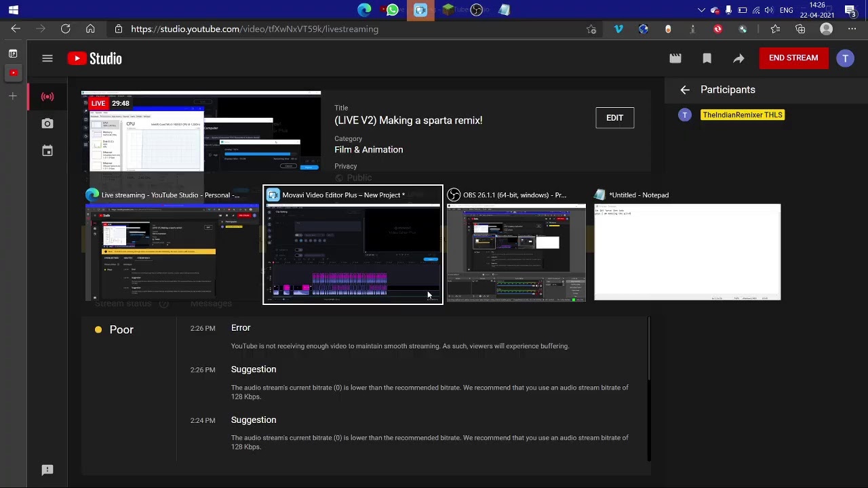Click the bookmark stream marker icon
Image resolution: width=868 pixels, height=488 pixels.
pyautogui.click(x=707, y=58)
